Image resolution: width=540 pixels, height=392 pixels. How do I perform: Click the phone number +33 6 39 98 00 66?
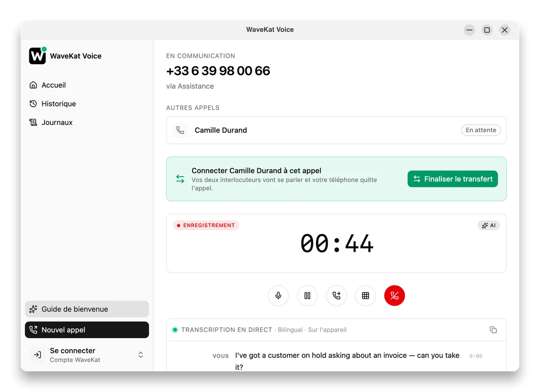pos(218,71)
